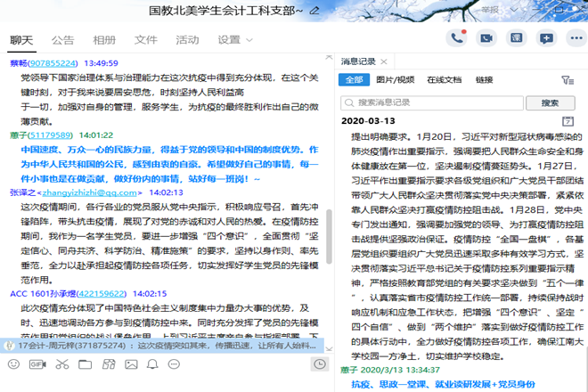This screenshot has height=392, width=588.
Task: Click the bell notification icon in toolbar
Action: pos(151,363)
